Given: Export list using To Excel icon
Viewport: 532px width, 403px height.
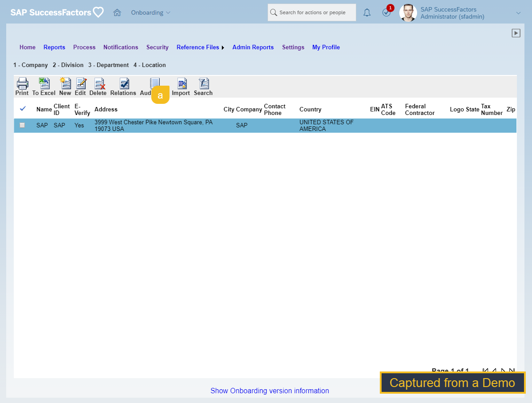Looking at the screenshot, I should coord(44,83).
